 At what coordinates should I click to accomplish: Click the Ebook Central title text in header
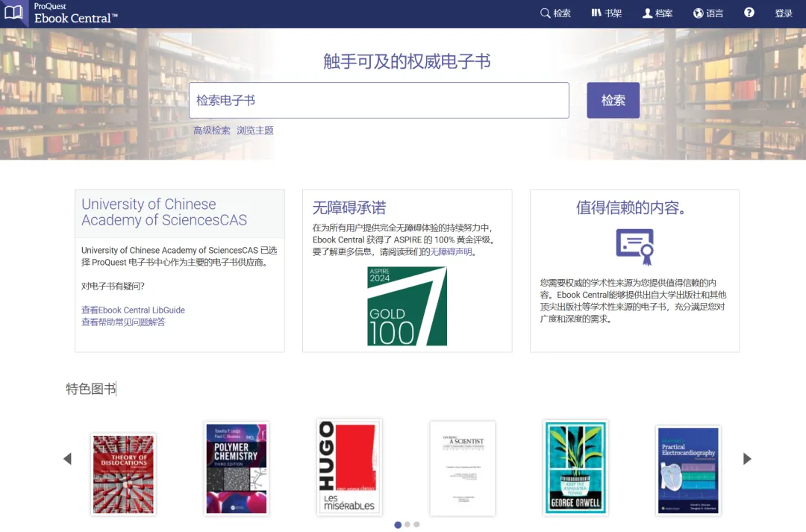pyautogui.click(x=76, y=19)
